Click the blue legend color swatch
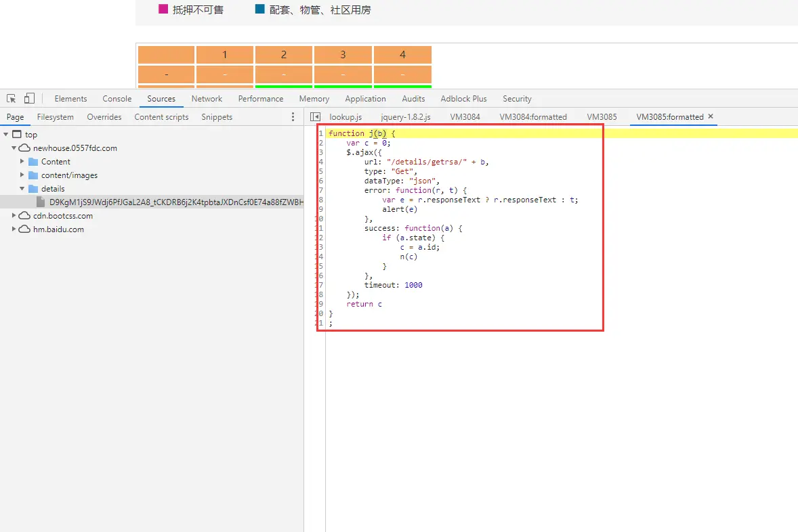Viewport: 798px width, 532px height. (260, 9)
